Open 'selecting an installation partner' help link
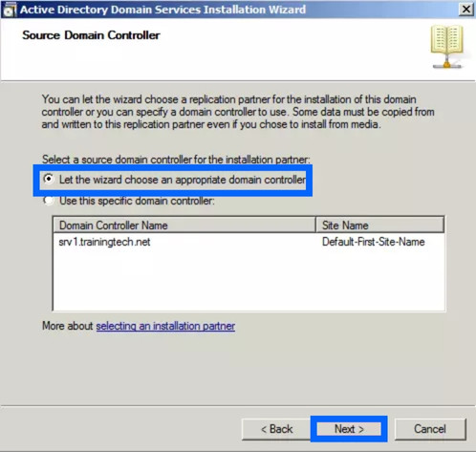The height and width of the screenshot is (452, 476). (165, 326)
